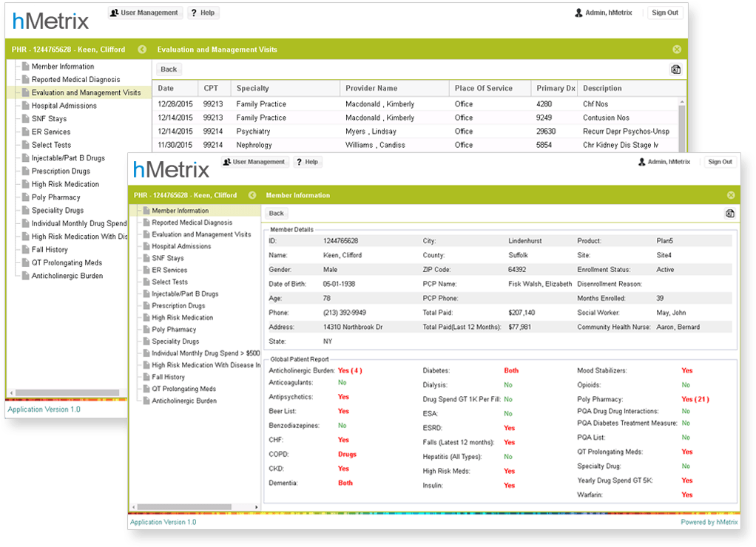Open SNF Stays in front window sidebar

tap(168, 258)
